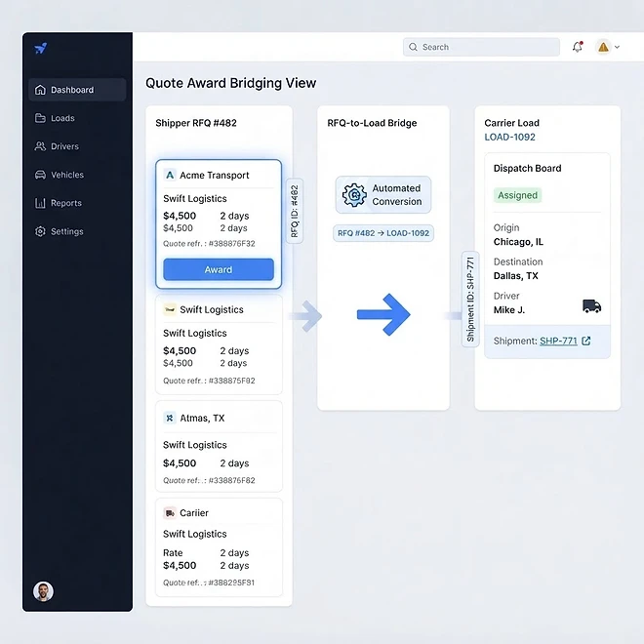Click the Vehicles car icon
Viewport: 644px width, 644px height.
click(x=40, y=175)
